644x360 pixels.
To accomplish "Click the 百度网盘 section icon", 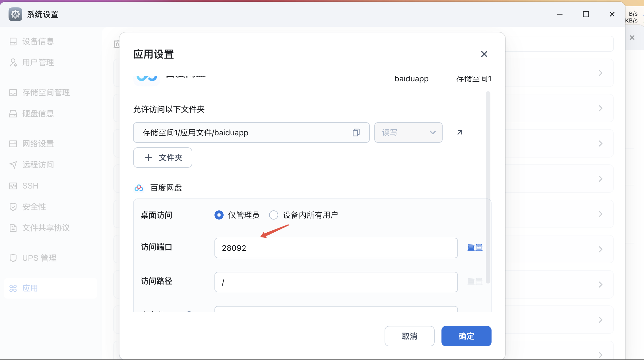I will [139, 188].
